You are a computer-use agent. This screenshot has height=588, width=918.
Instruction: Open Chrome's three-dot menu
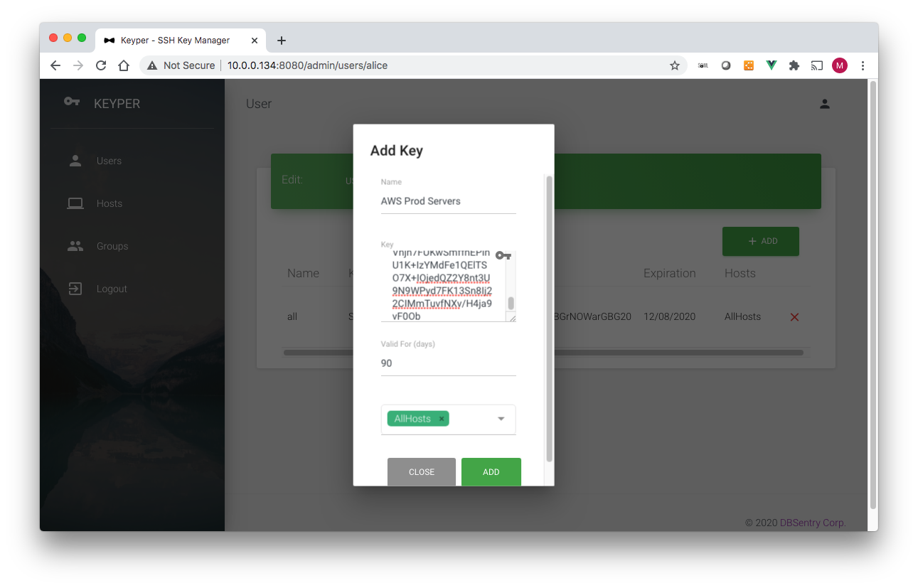pos(863,65)
